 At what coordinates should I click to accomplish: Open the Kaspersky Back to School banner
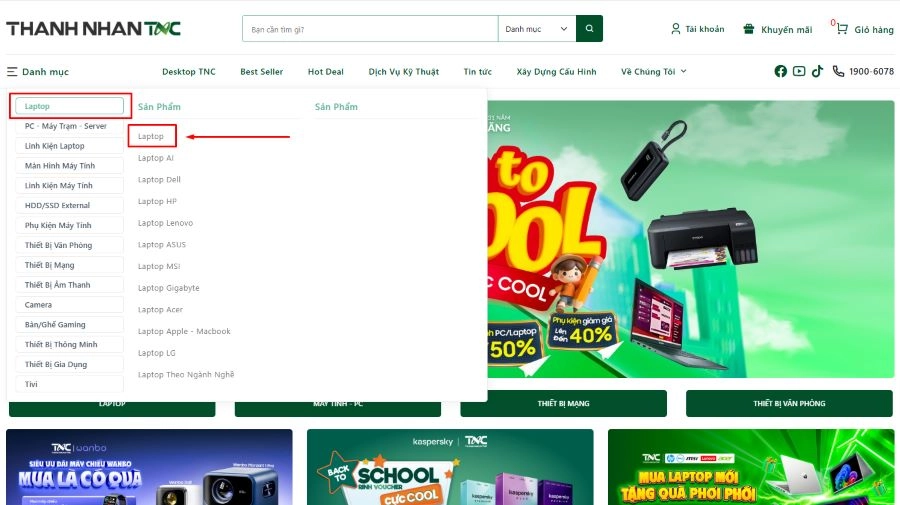[450, 467]
